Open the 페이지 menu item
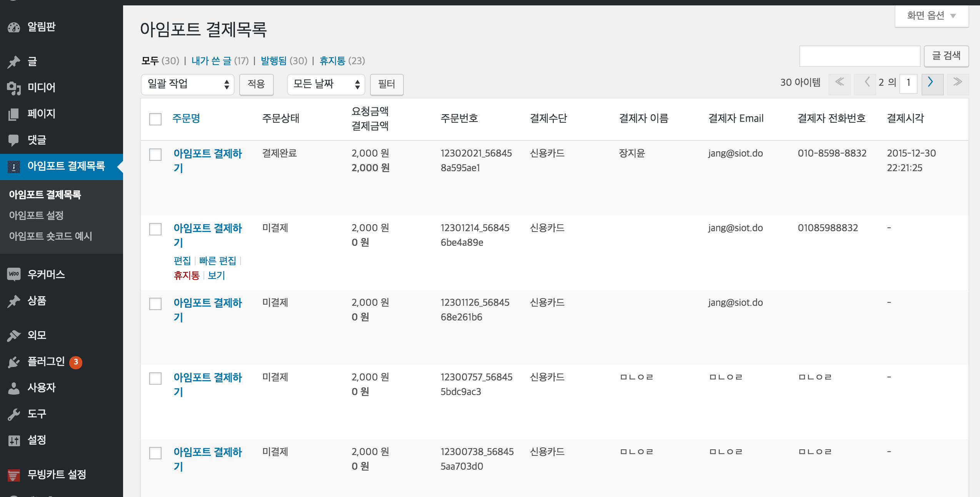This screenshot has height=497, width=980. [42, 114]
